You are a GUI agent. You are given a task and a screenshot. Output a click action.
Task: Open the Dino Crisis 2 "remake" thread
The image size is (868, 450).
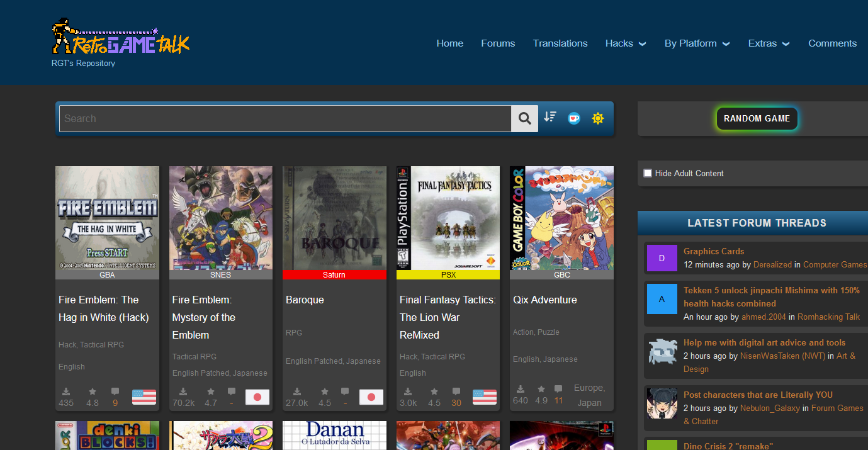(728, 446)
